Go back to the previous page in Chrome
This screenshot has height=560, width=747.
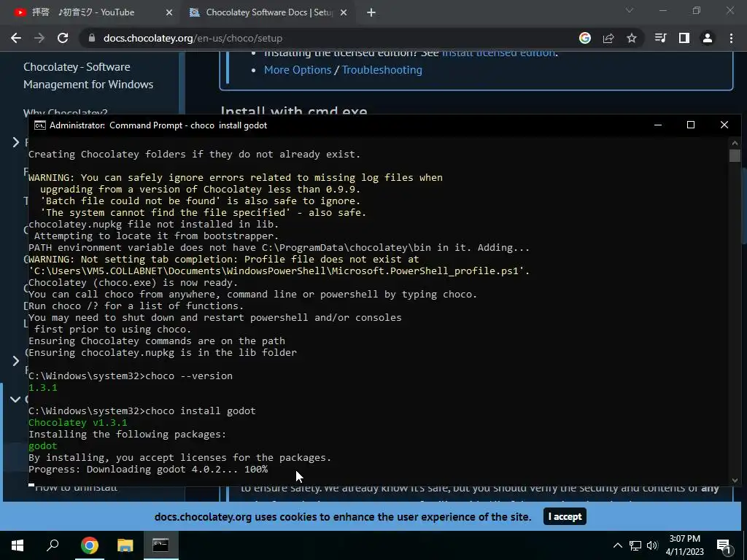[16, 38]
